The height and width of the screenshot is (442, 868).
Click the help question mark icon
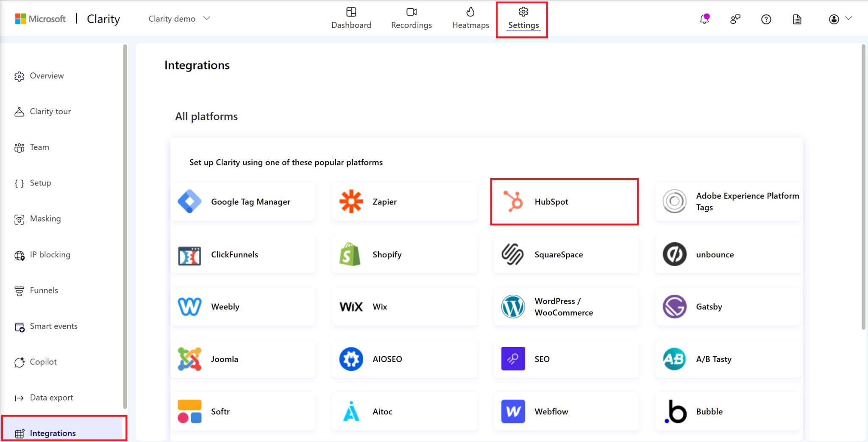pyautogui.click(x=766, y=19)
